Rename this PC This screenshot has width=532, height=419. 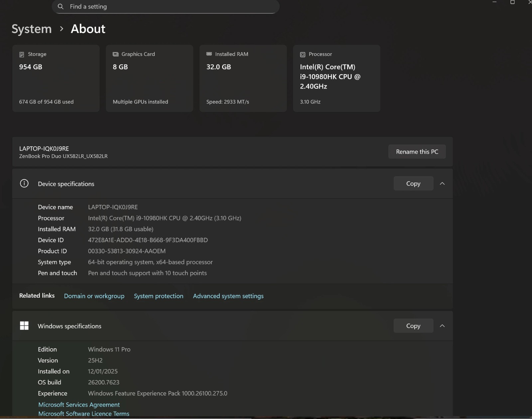coord(417,152)
